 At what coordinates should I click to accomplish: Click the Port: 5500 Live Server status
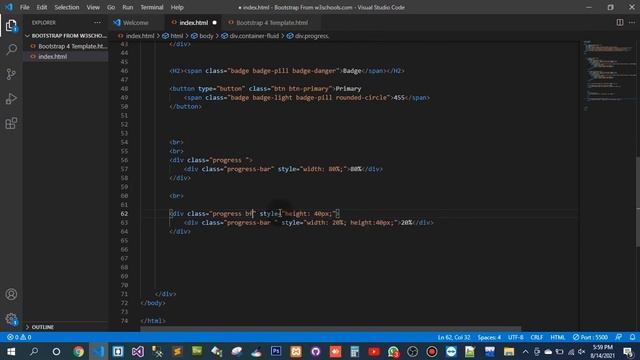click(590, 337)
